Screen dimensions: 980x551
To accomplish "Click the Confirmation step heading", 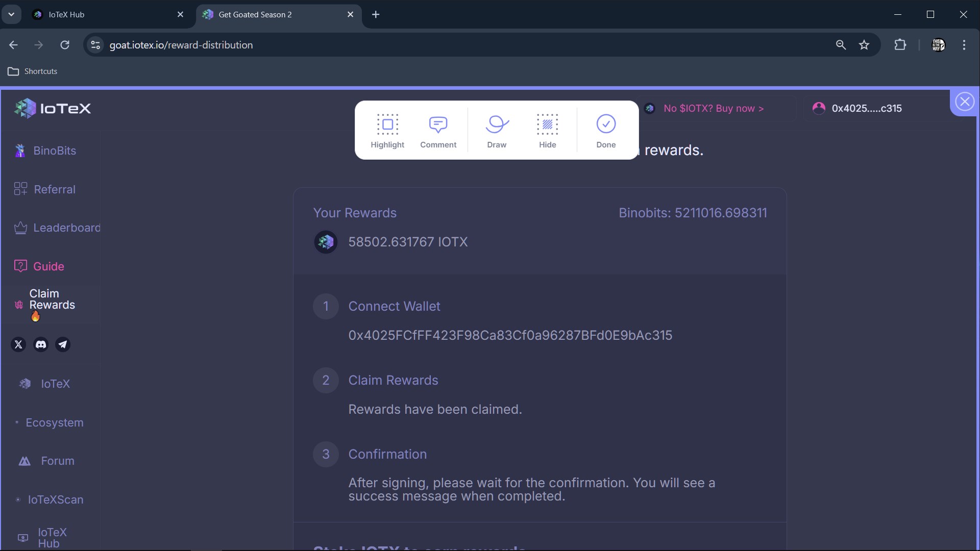I will 387,454.
